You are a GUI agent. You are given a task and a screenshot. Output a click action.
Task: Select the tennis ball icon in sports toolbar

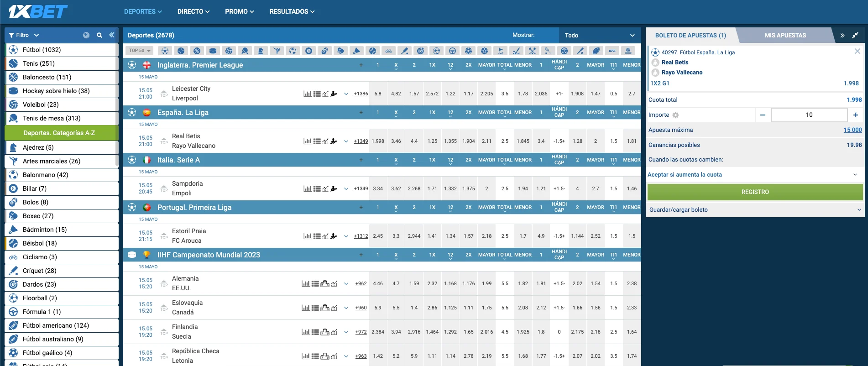point(181,51)
